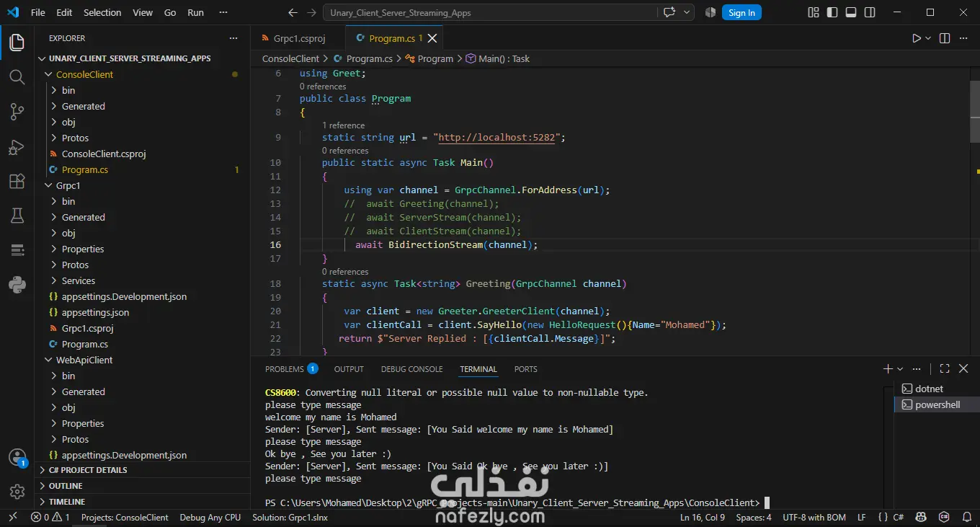Viewport: 980px width, 527px height.
Task: Go back using the left arrow
Action: (293, 12)
